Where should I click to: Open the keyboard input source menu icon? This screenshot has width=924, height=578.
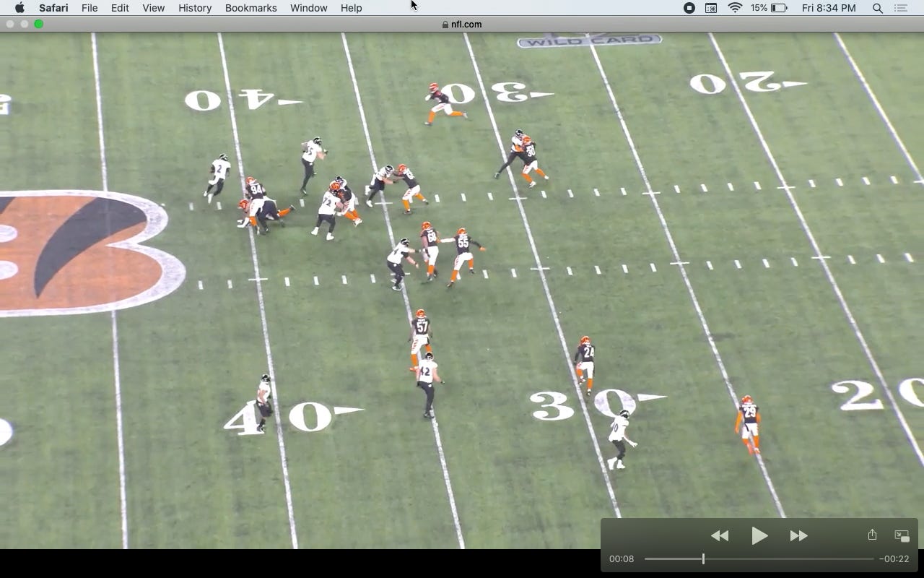point(711,8)
